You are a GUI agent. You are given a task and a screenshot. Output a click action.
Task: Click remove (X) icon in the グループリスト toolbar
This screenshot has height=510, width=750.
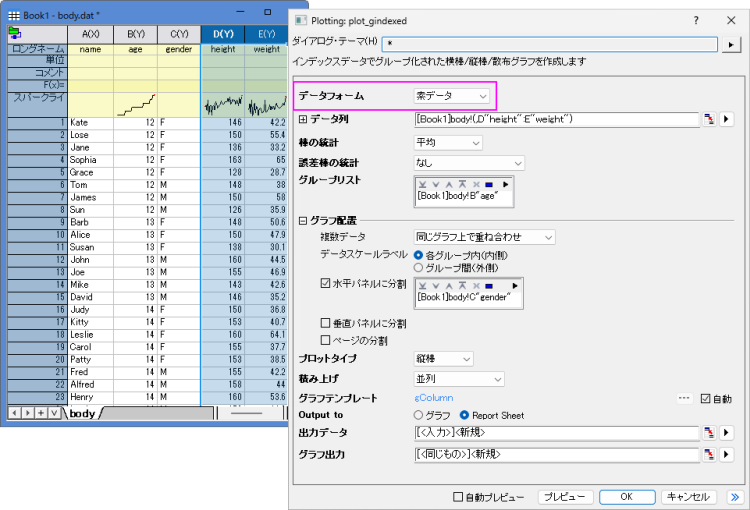tap(476, 184)
